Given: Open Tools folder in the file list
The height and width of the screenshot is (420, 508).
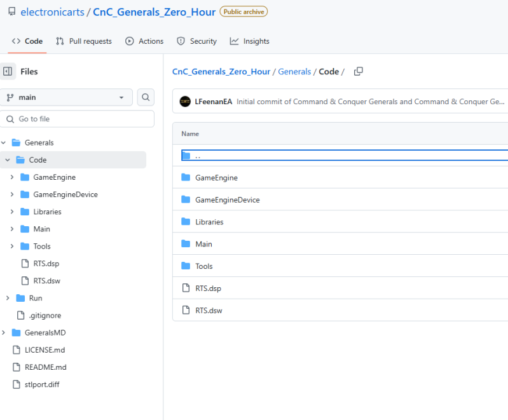Looking at the screenshot, I should point(204,266).
